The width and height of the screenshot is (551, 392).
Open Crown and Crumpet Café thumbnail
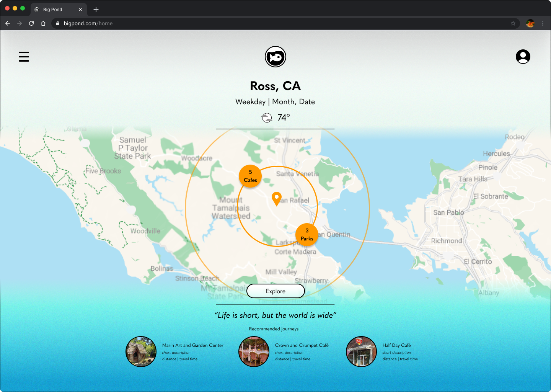tap(254, 351)
